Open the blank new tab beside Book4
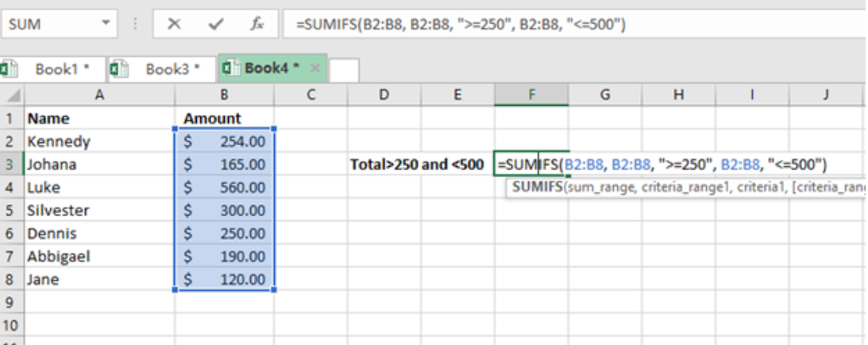 point(344,70)
